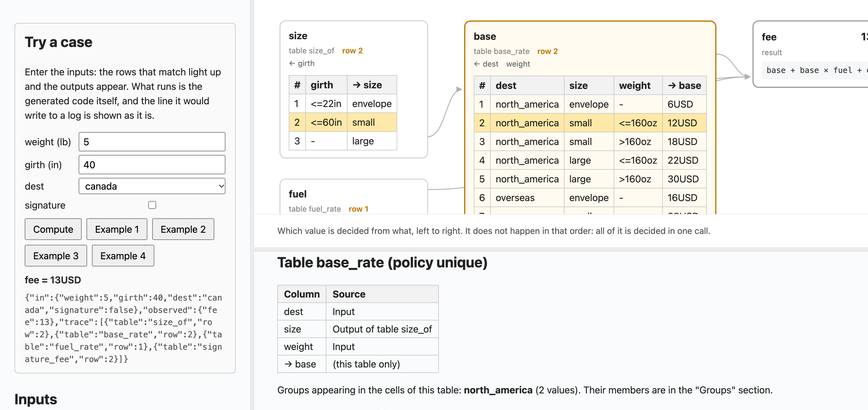868x410 pixels.
Task: Click the fuel card title
Action: click(x=297, y=194)
